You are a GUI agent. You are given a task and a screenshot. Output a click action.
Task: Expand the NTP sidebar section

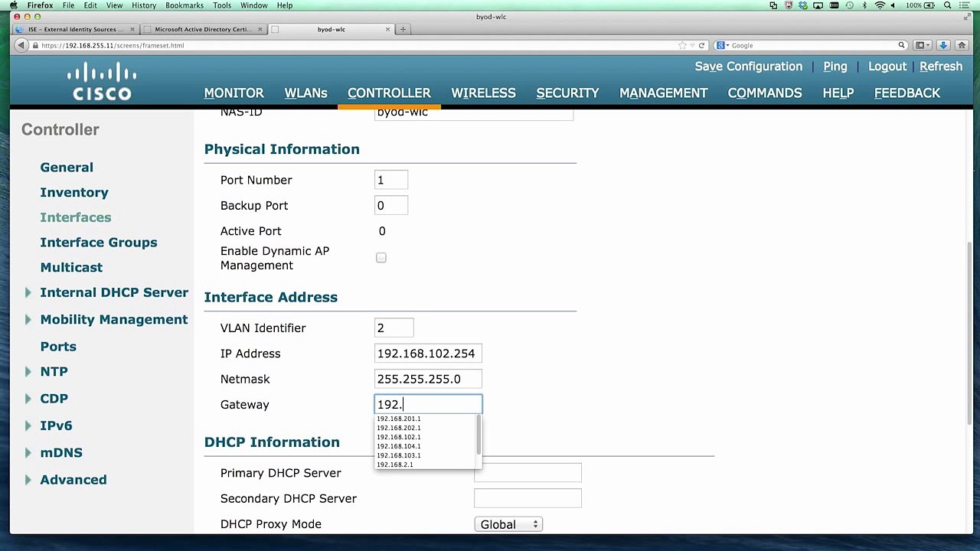28,371
